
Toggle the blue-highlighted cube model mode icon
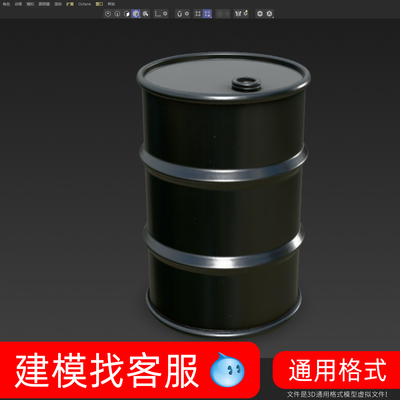pos(136,14)
